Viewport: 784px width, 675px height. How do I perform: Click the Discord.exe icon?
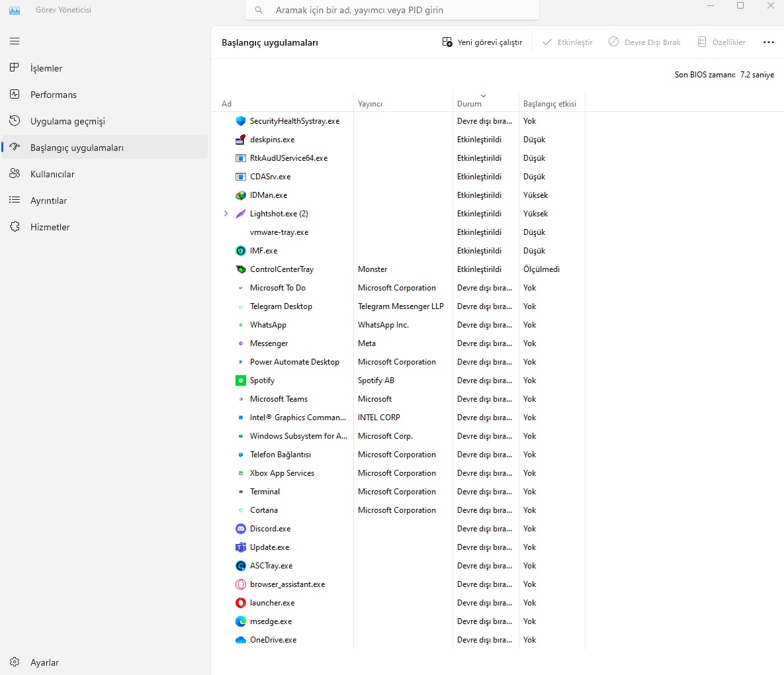(x=241, y=529)
